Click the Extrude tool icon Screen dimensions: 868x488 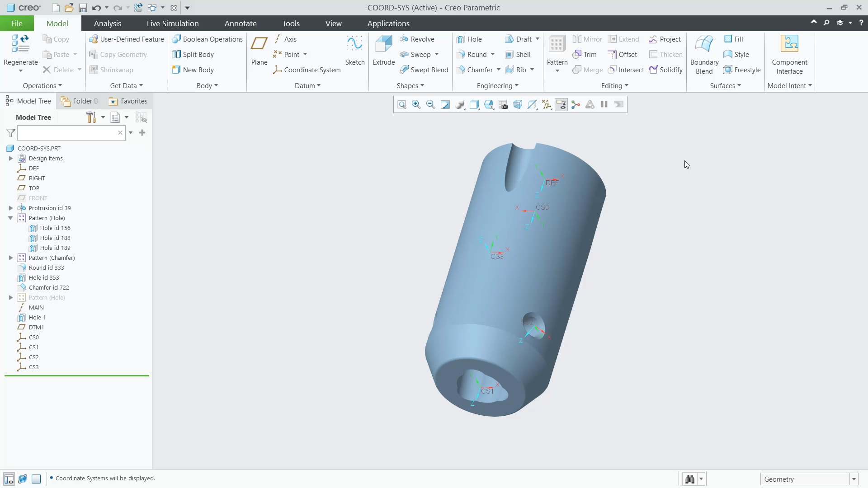click(383, 44)
